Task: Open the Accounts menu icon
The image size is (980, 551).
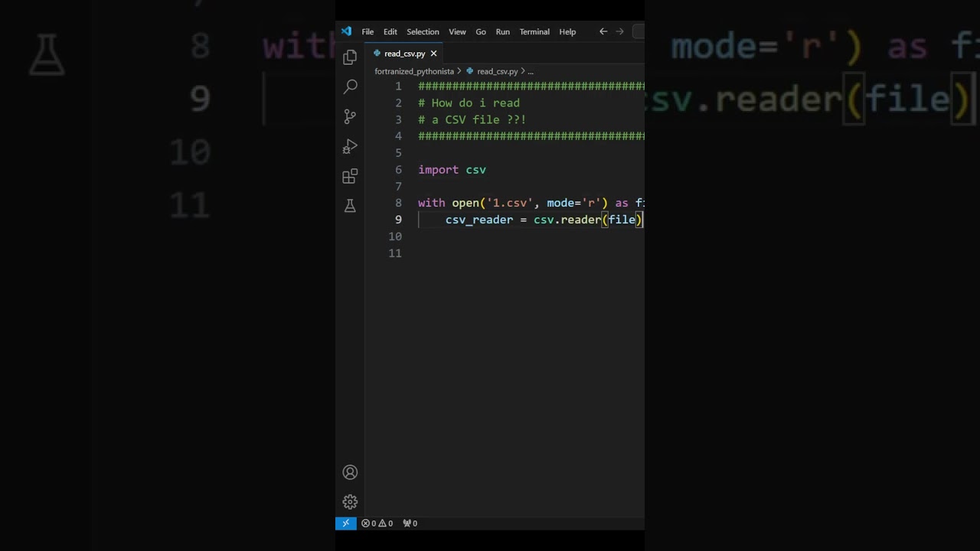Action: [x=350, y=472]
